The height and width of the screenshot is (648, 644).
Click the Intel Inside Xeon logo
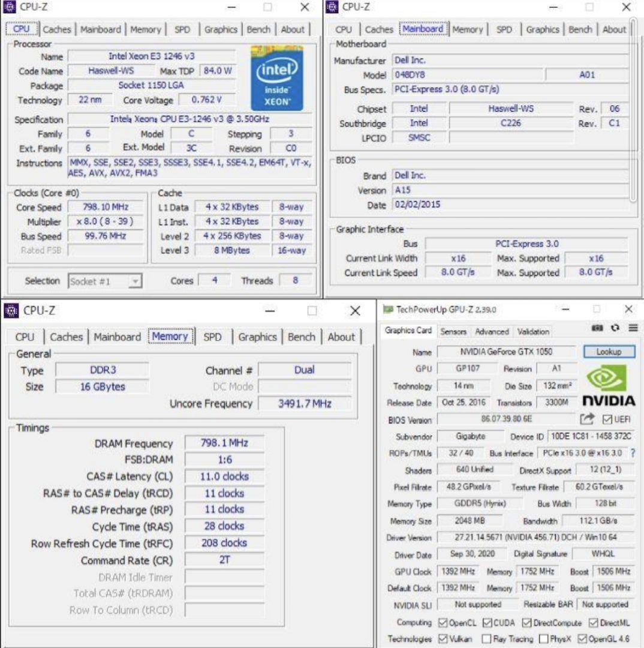click(276, 78)
